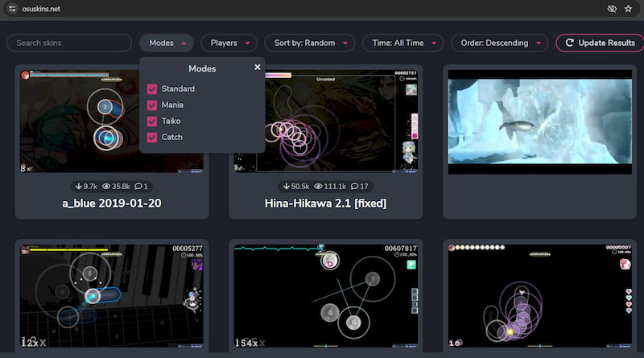The height and width of the screenshot is (358, 644).
Task: Bookmark this page with the star icon
Action: [x=629, y=9]
